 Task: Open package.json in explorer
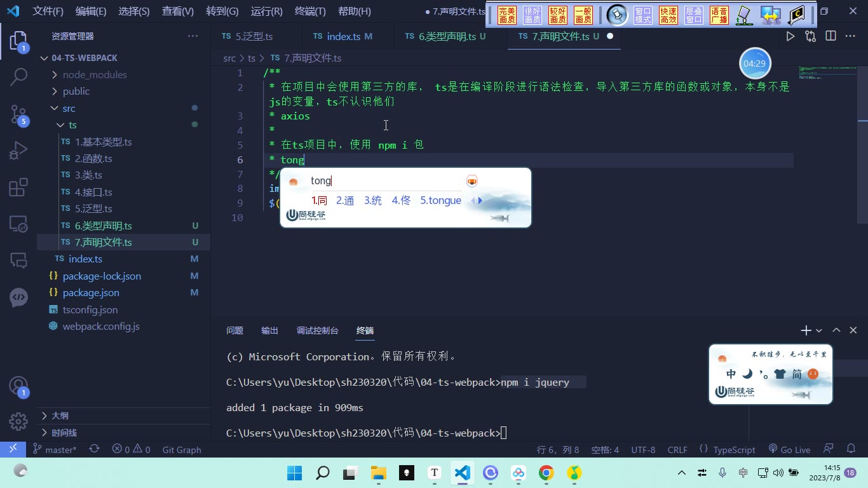123,293
